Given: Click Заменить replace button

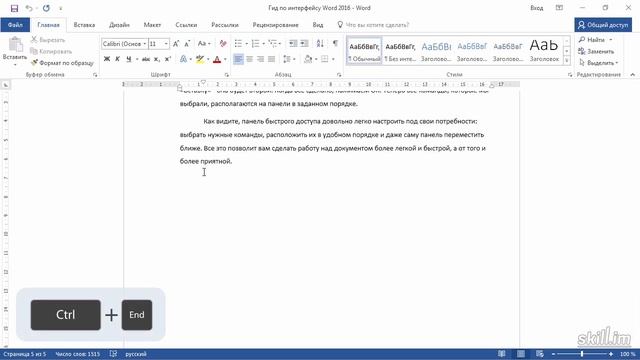Looking at the screenshot, I should [x=596, y=51].
